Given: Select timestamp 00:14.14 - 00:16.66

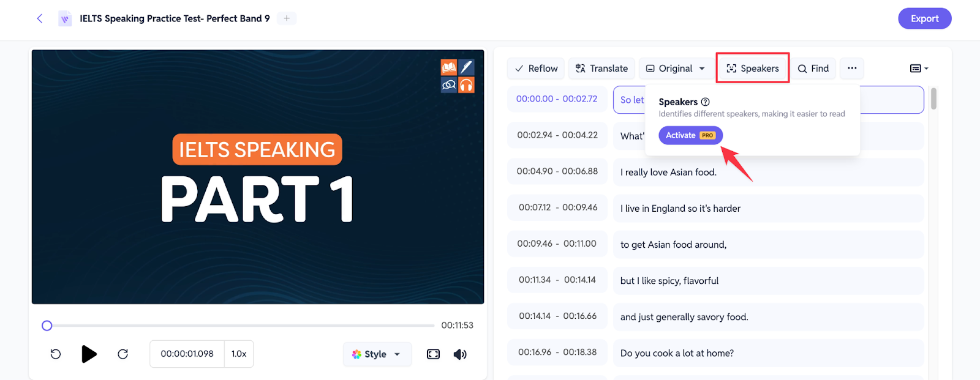Looking at the screenshot, I should click(557, 316).
